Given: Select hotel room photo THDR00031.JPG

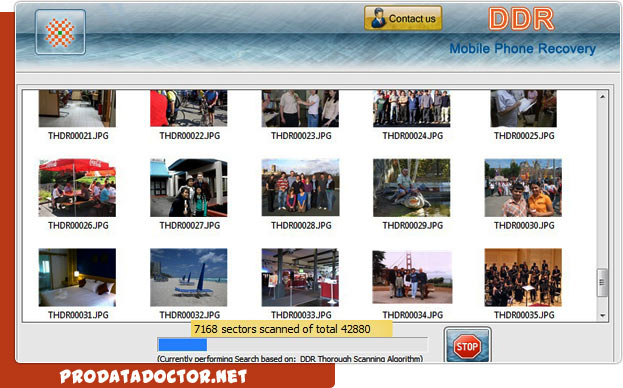Looking at the screenshot, I should (77, 277).
